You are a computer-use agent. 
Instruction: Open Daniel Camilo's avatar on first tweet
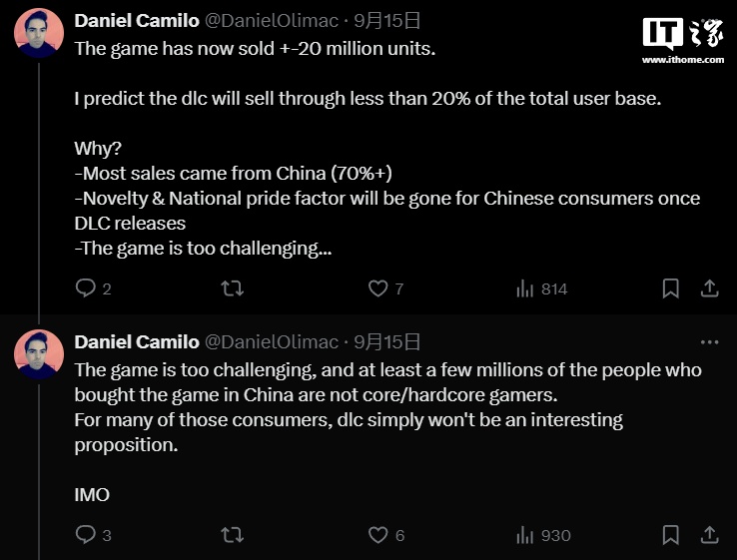[39, 32]
